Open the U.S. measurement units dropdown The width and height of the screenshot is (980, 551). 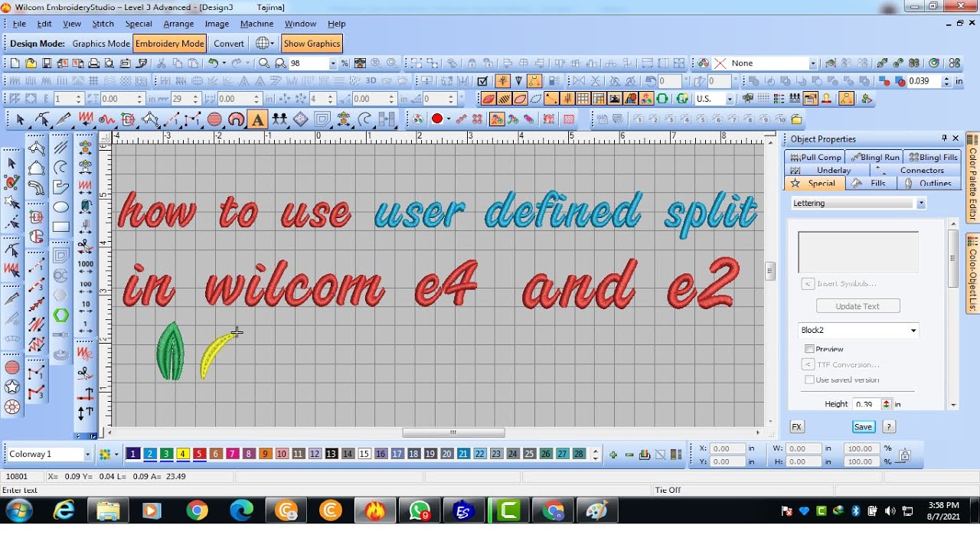pyautogui.click(x=730, y=99)
